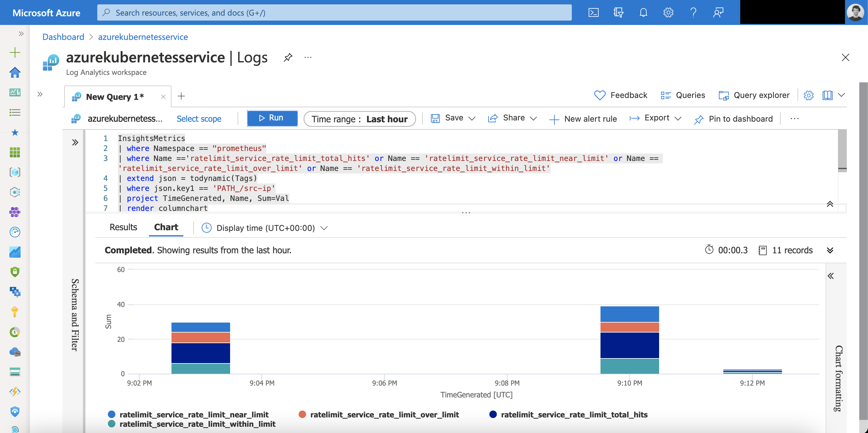
Task: Switch to the Results tab
Action: (x=123, y=227)
